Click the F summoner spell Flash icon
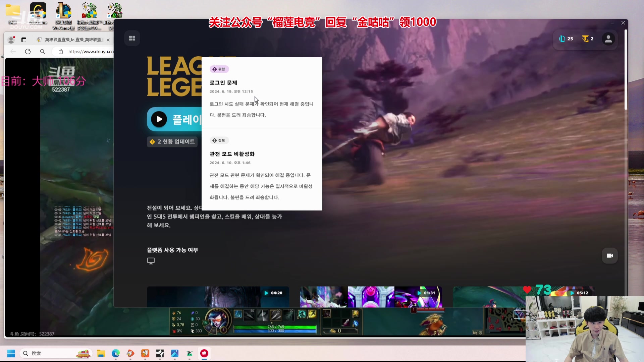 (x=312, y=314)
